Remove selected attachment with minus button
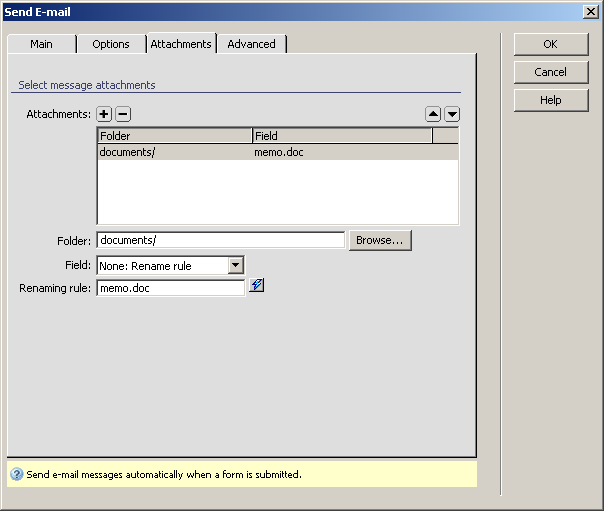The height and width of the screenshot is (511, 604). click(x=122, y=115)
